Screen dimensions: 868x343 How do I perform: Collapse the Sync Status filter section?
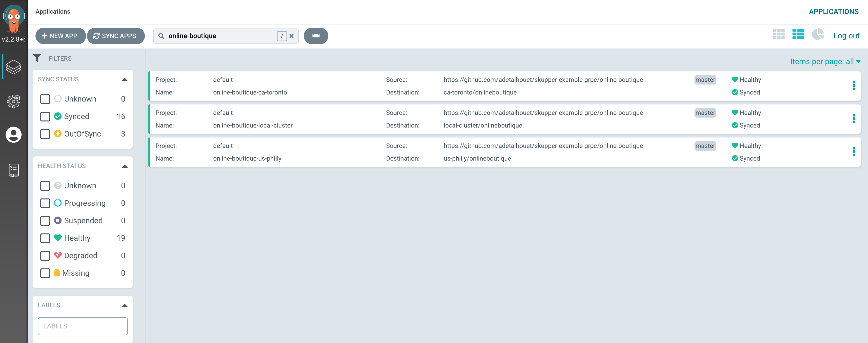[x=125, y=79]
